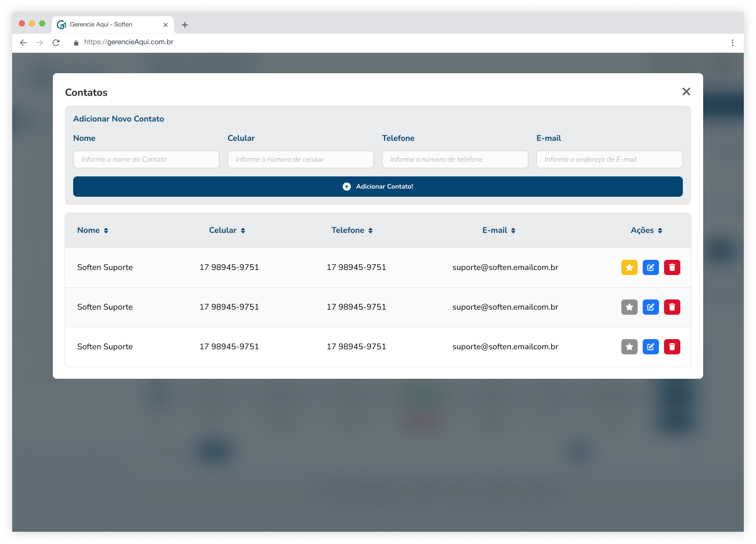Sort table by E-mail column

click(499, 230)
